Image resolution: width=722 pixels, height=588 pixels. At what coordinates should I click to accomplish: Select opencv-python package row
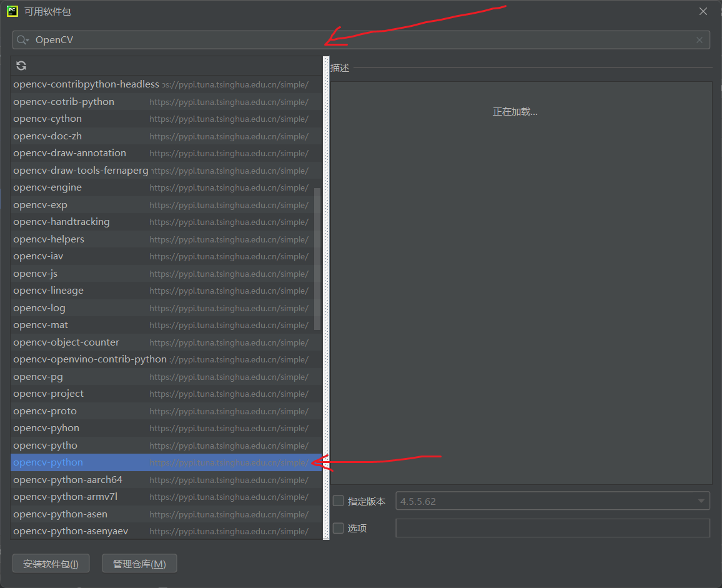pyautogui.click(x=166, y=462)
